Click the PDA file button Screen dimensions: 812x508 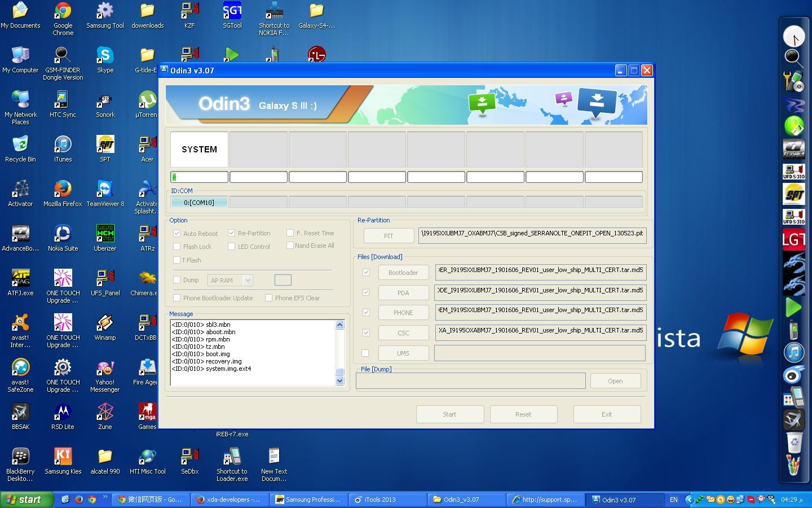403,293
